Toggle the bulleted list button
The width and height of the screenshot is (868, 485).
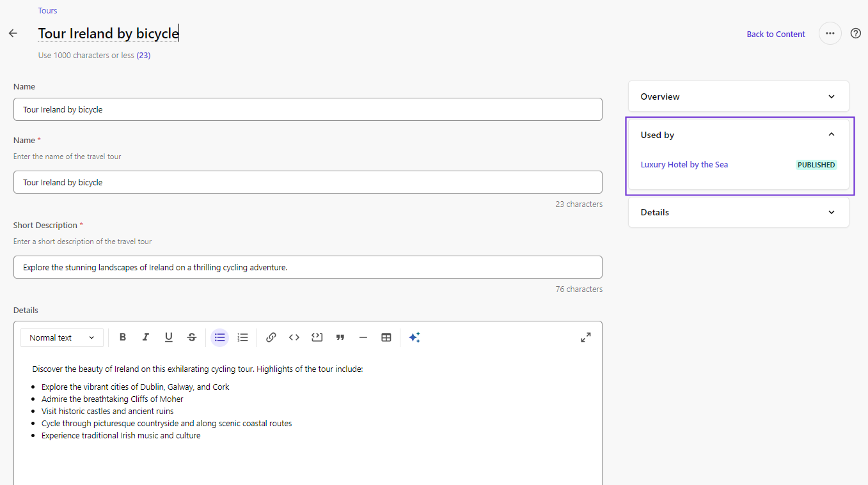220,337
